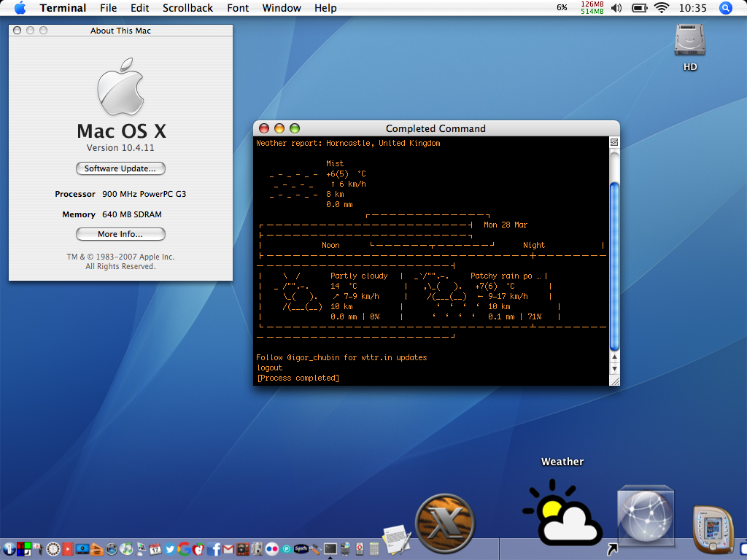Open the Flickr icon in the Dock
Image resolution: width=747 pixels, height=560 pixels.
click(272, 548)
